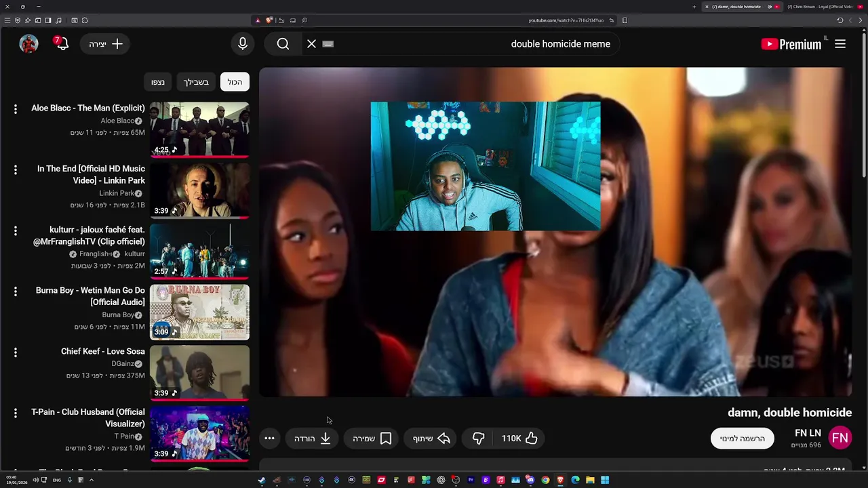Screen dimensions: 868x488
Task: Click the Brave rewards triangle icon
Action: pos(258,20)
